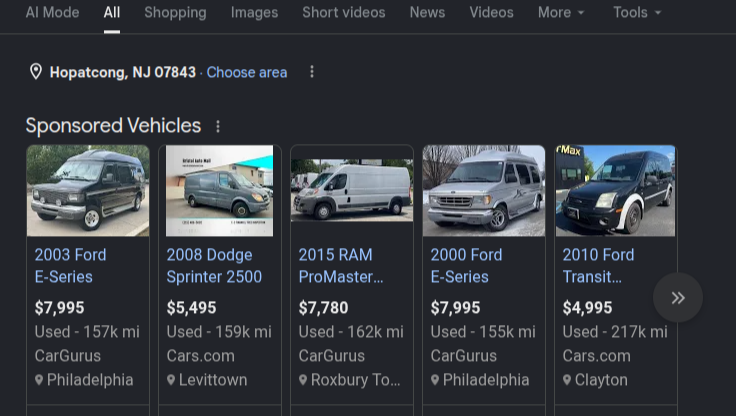The width and height of the screenshot is (736, 416).
Task: Open the Videos tab
Action: point(491,12)
